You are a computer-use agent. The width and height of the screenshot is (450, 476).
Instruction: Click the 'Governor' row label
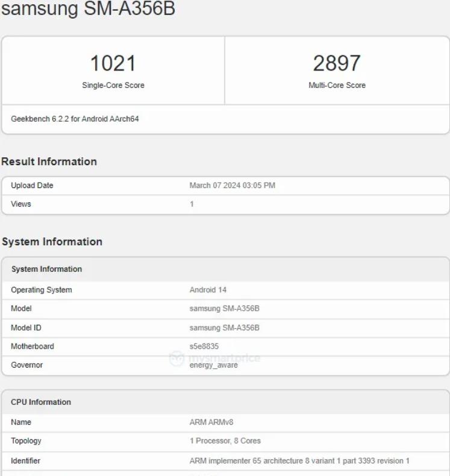(27, 365)
